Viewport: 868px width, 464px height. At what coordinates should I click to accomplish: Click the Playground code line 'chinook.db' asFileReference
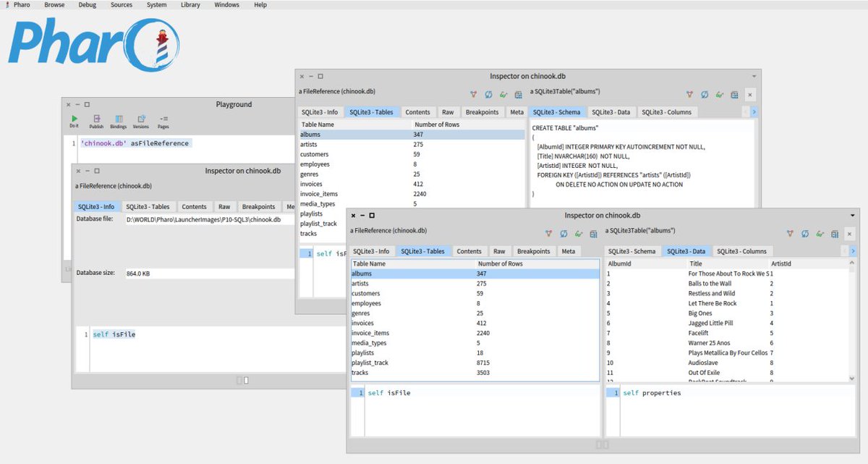click(135, 143)
